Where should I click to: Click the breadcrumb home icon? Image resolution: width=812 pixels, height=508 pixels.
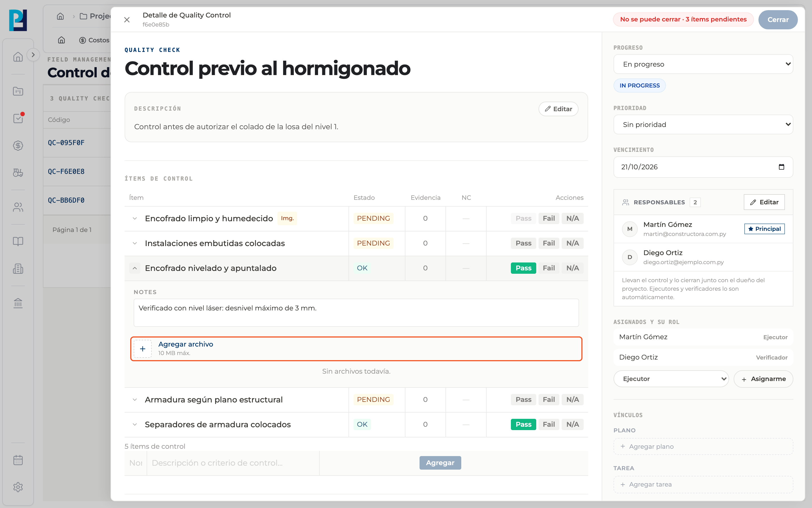point(60,16)
